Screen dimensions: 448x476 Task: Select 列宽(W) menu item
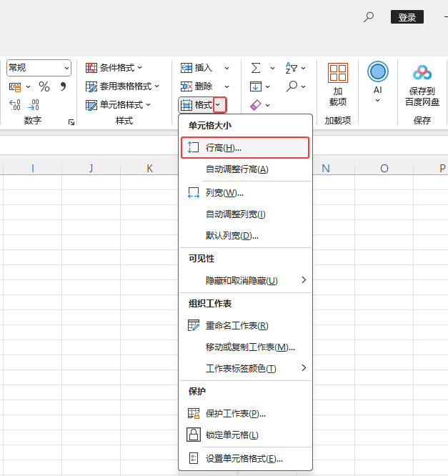246,193
